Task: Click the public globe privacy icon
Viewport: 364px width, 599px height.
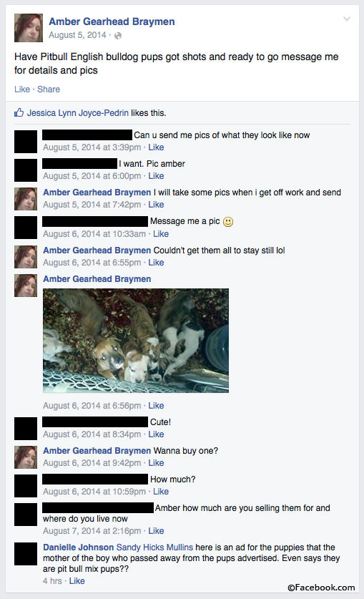Action: (x=118, y=36)
